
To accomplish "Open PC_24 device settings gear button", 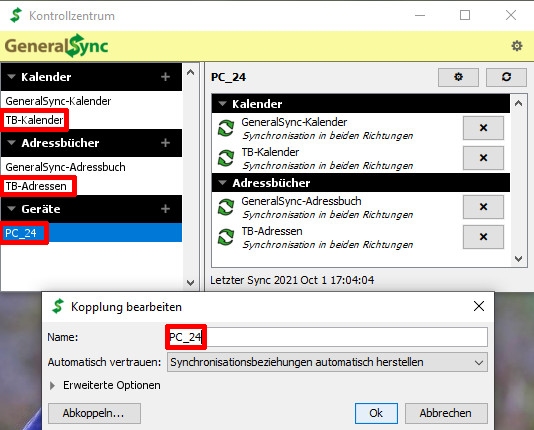I will pos(458,77).
